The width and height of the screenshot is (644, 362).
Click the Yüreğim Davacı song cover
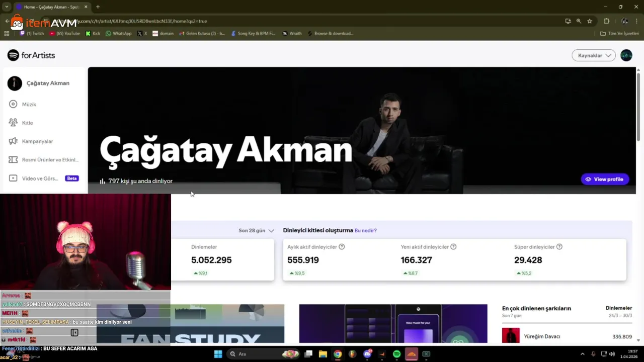coord(511,336)
